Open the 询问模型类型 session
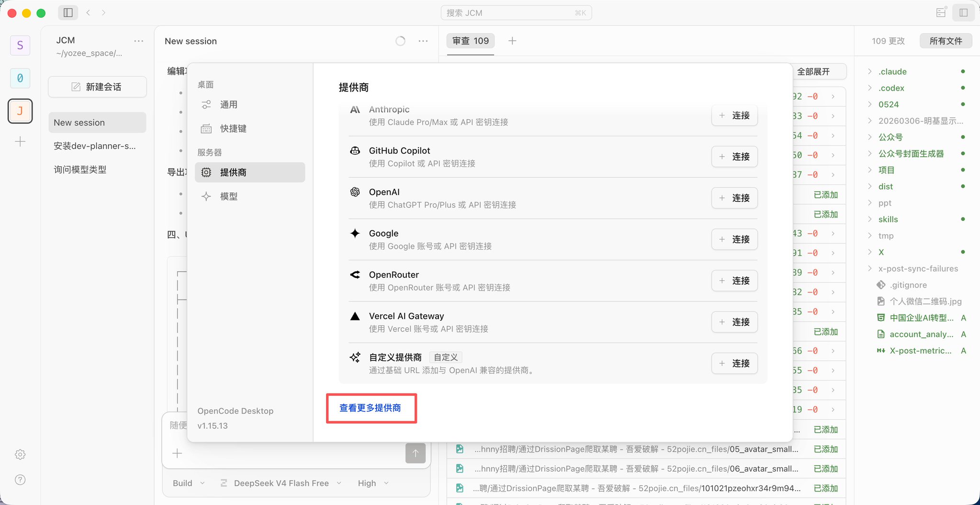 (97, 170)
